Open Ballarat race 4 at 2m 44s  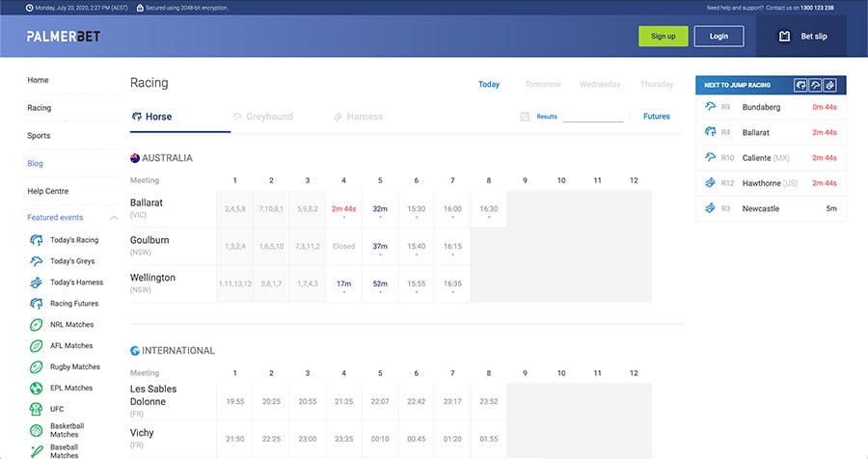coord(343,209)
